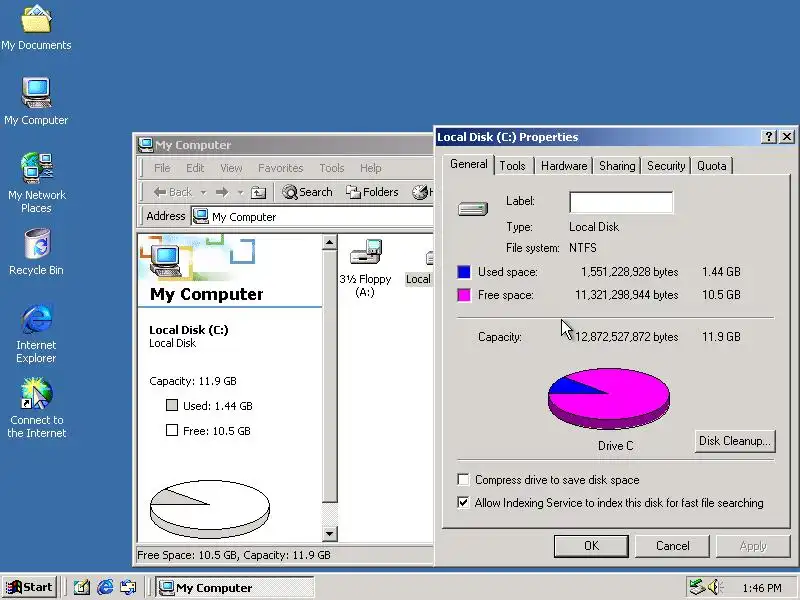Click the My Computer window title icon

[x=146, y=145]
